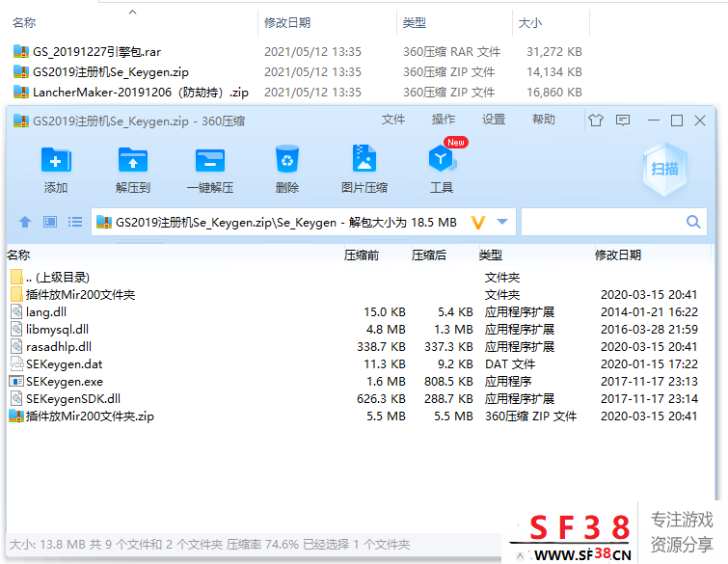Image resolution: width=728 pixels, height=564 pixels.
Task: Select the 插件放Mir200文件夹.zip archive icon
Action: [x=16, y=416]
